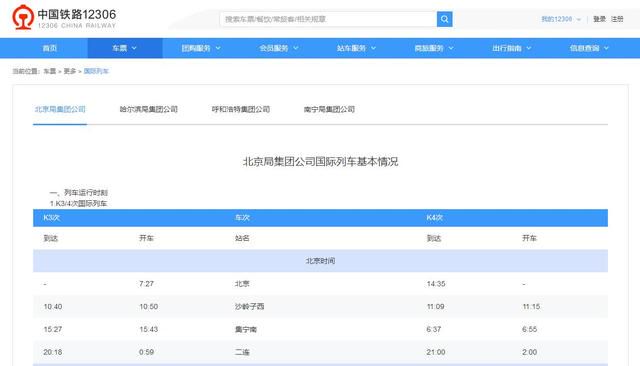This screenshot has width=640, height=366.
Task: Expand the 车票 tickets menu
Action: (x=125, y=48)
